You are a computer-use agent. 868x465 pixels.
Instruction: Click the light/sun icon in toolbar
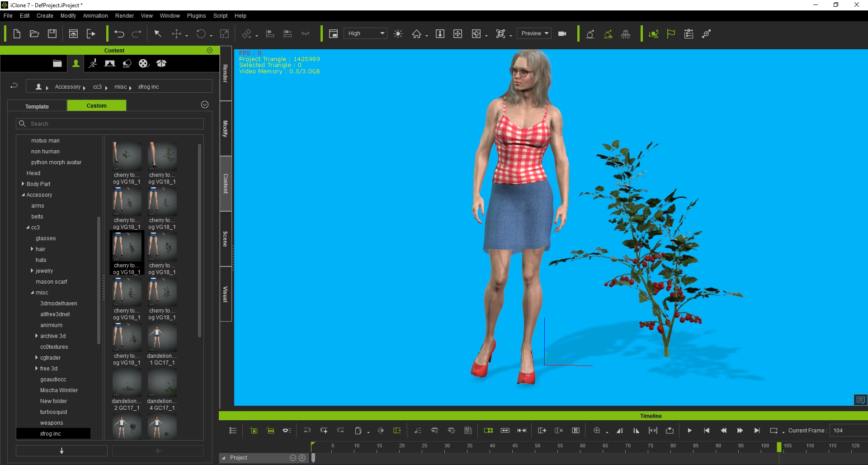click(x=398, y=34)
